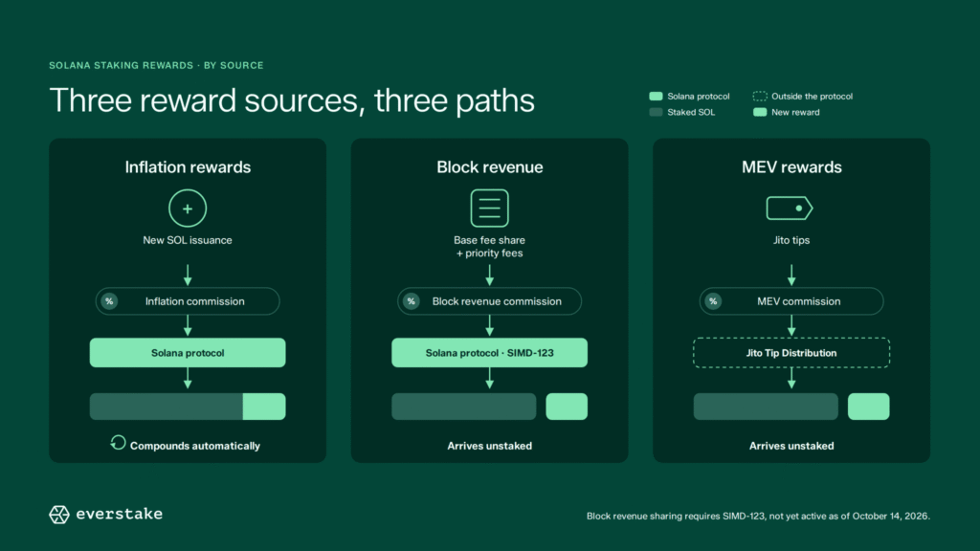Click the Solana protocol legend swatch
980x551 pixels.
point(656,97)
